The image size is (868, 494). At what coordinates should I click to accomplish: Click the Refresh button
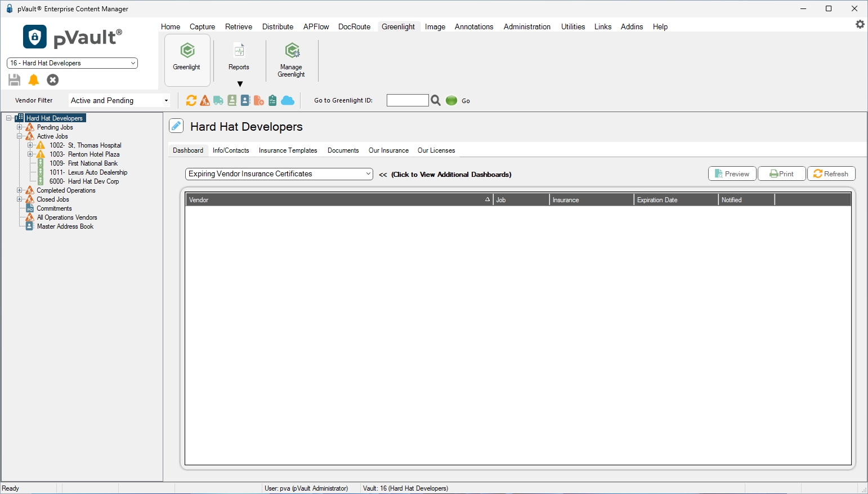point(831,173)
